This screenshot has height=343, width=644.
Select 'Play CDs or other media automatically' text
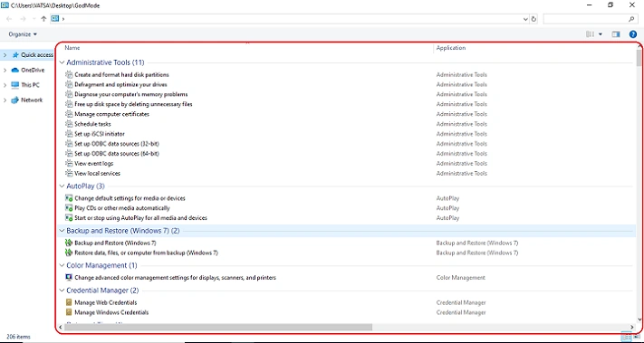pyautogui.click(x=122, y=208)
